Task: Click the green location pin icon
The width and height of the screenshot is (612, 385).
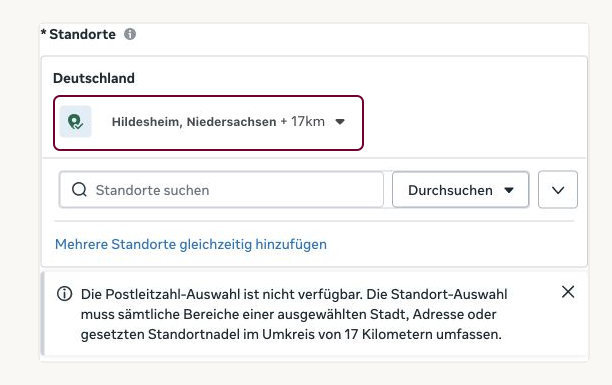Action: point(75,121)
